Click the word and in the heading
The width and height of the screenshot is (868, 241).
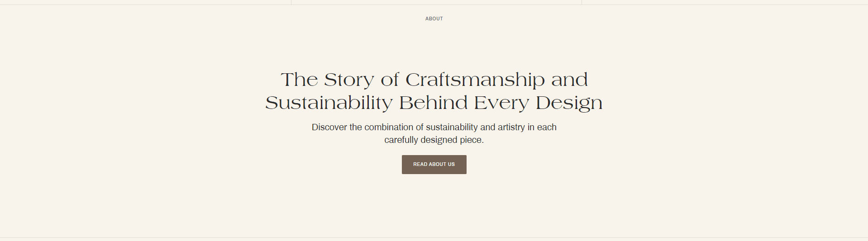pyautogui.click(x=569, y=80)
